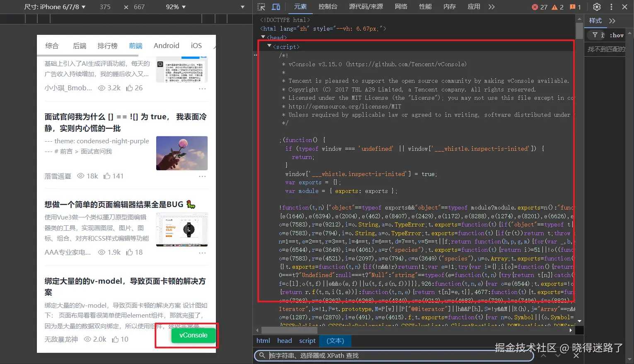This screenshot has height=364, width=634.
Task: Click the vertical scrollbar thumb in Elements panel
Action: point(579,31)
